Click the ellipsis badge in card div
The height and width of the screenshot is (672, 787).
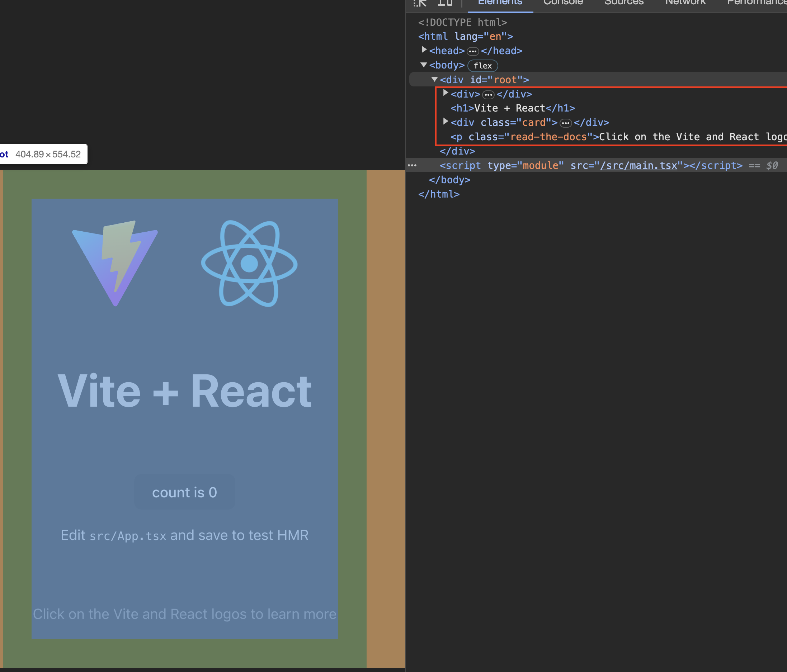(566, 123)
